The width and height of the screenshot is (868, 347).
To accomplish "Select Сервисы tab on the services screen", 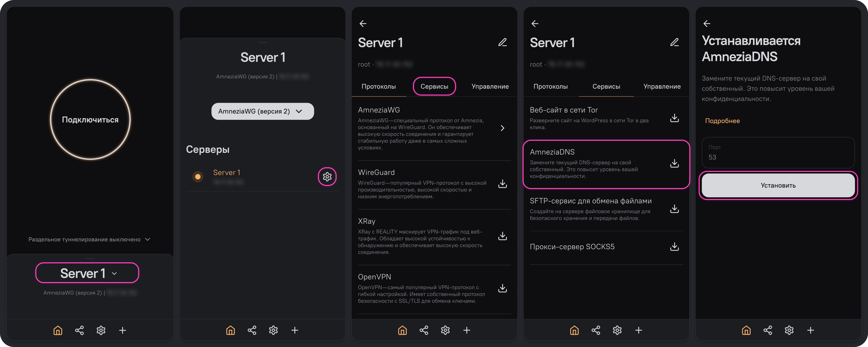I will click(606, 87).
